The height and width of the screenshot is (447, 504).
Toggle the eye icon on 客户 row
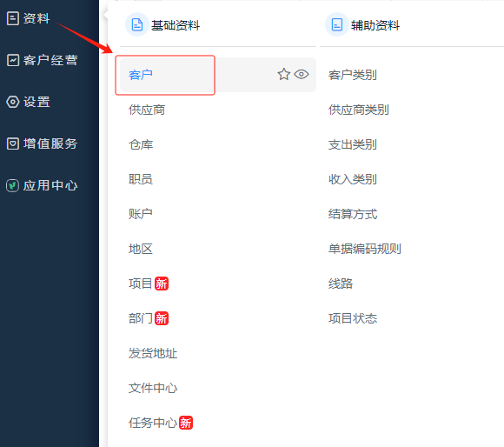302,74
